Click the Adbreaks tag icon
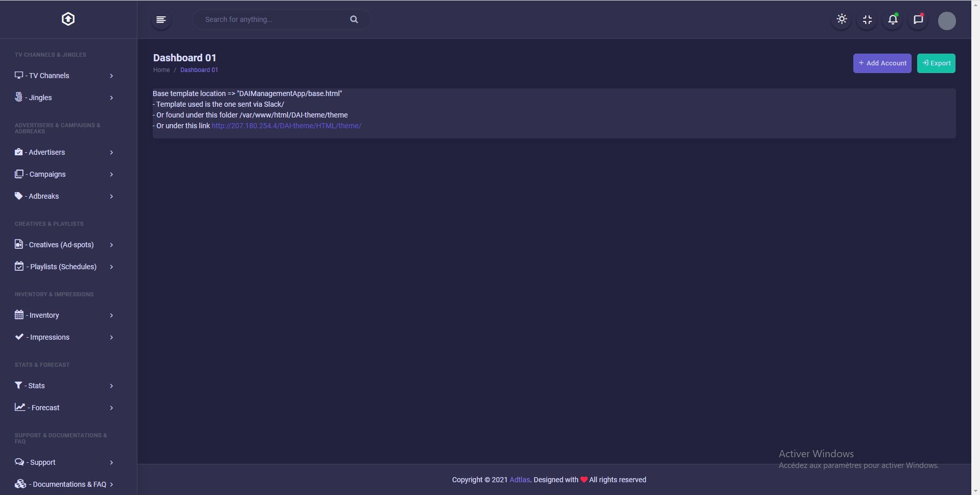 click(19, 196)
